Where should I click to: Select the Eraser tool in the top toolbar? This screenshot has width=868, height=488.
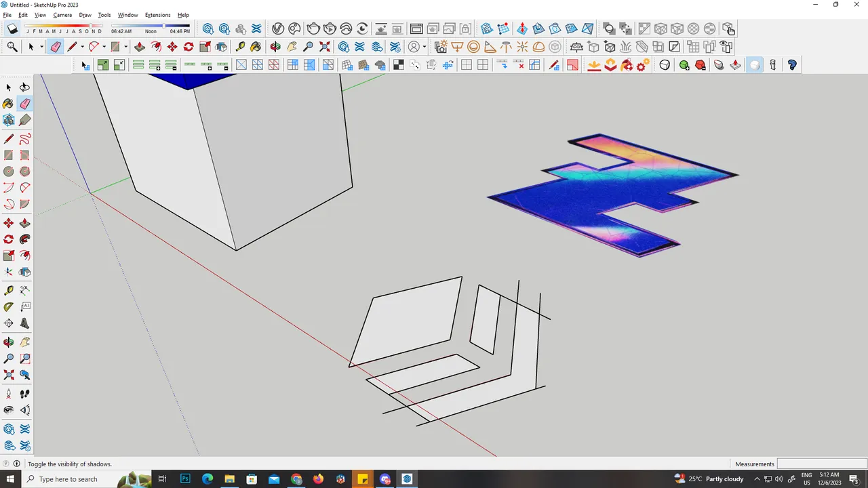click(x=56, y=47)
